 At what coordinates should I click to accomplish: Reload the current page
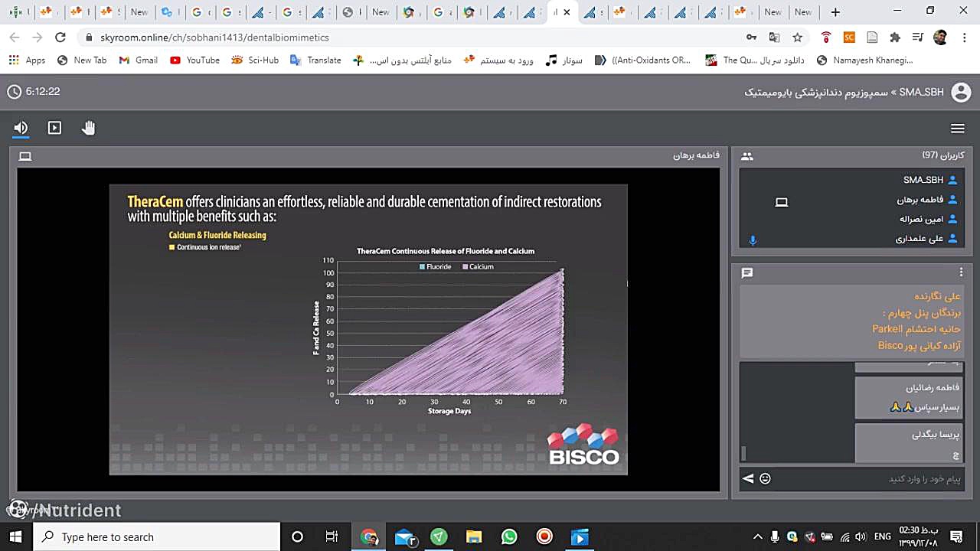click(x=60, y=37)
